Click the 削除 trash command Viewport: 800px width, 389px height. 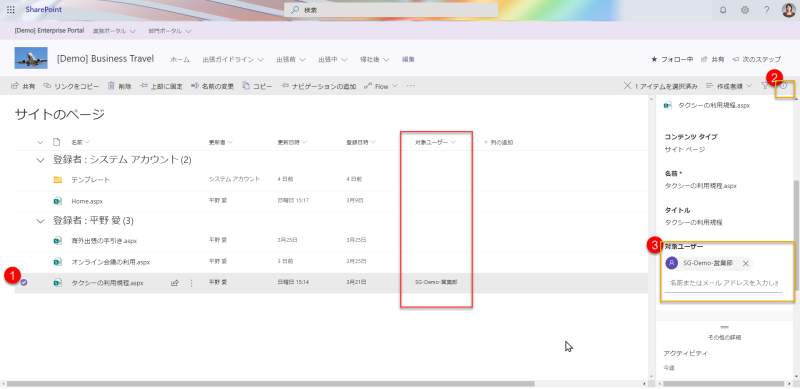pos(119,86)
